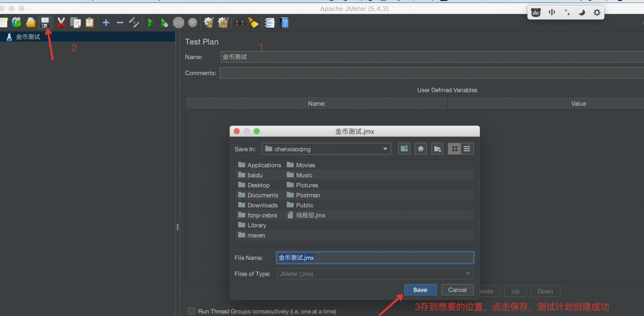The width and height of the screenshot is (644, 316).
Task: Click the Save button in dialog
Action: coord(420,290)
